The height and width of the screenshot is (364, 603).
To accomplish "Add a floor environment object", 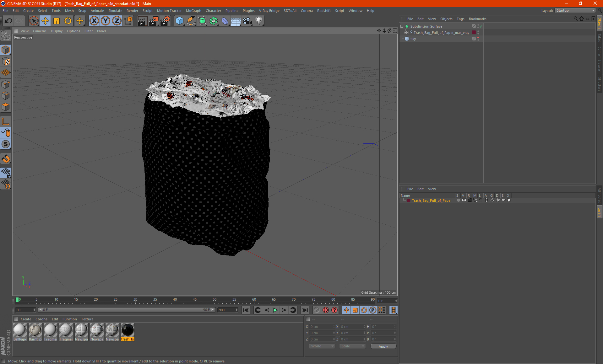I will [236, 21].
